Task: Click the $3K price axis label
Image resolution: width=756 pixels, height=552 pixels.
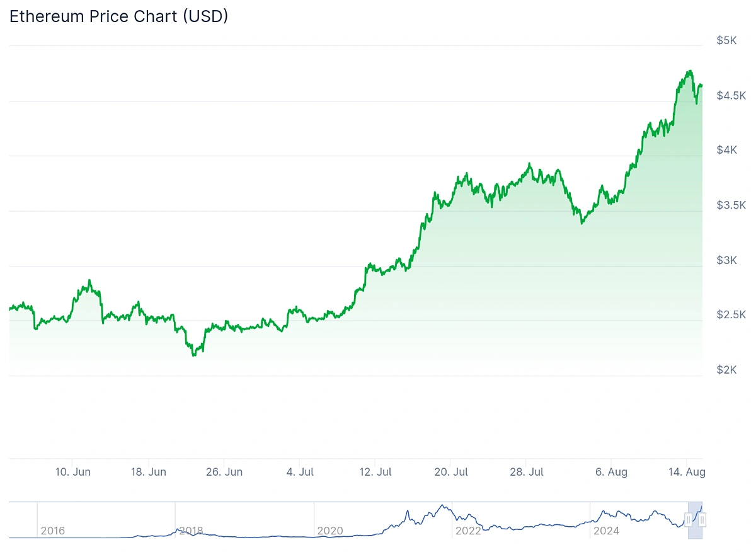Action: [x=726, y=260]
